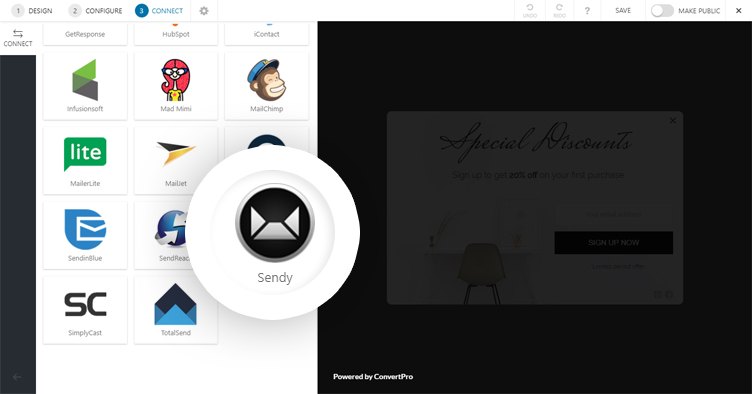Choose the SendinBlue integration icon
This screenshot has height=394, width=752.
point(85,229)
